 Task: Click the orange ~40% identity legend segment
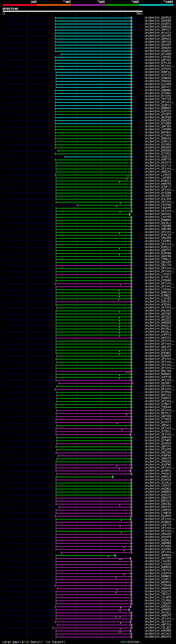tap(54, 5)
